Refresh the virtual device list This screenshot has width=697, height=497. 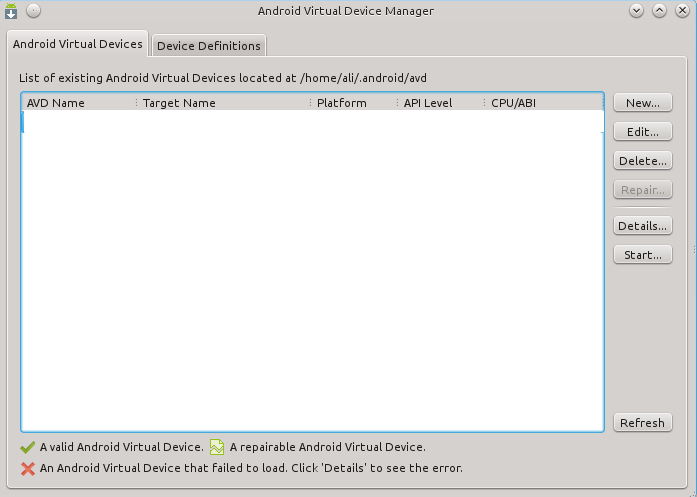click(642, 423)
